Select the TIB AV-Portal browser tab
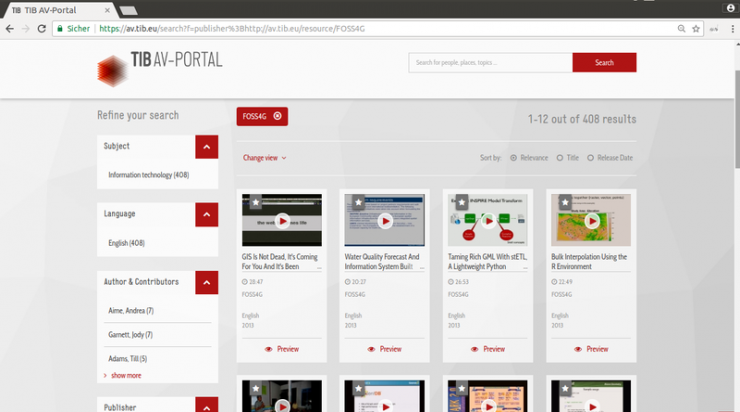740x412 pixels. coord(57,10)
